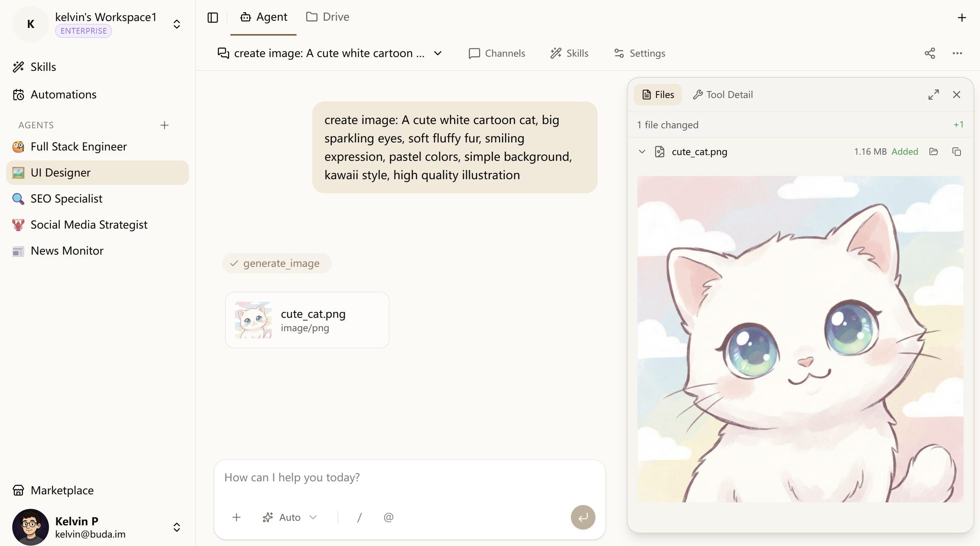980x546 pixels.
Task: Open cute_cat.png folder location icon
Action: pyautogui.click(x=934, y=152)
